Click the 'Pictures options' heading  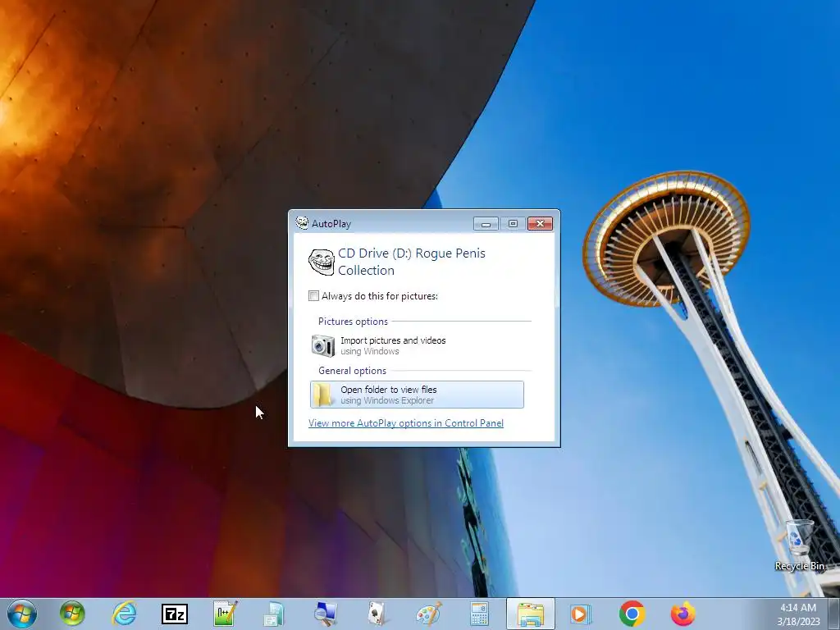click(x=353, y=322)
